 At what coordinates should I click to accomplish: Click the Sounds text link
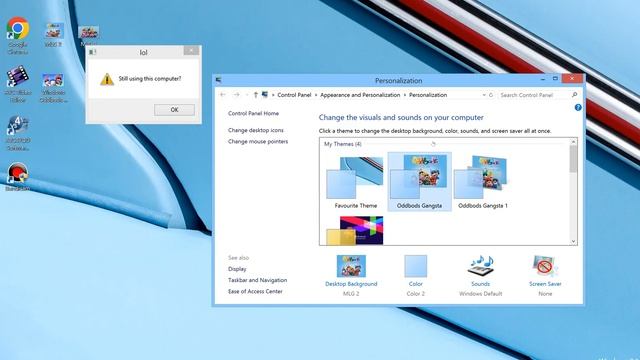click(480, 284)
